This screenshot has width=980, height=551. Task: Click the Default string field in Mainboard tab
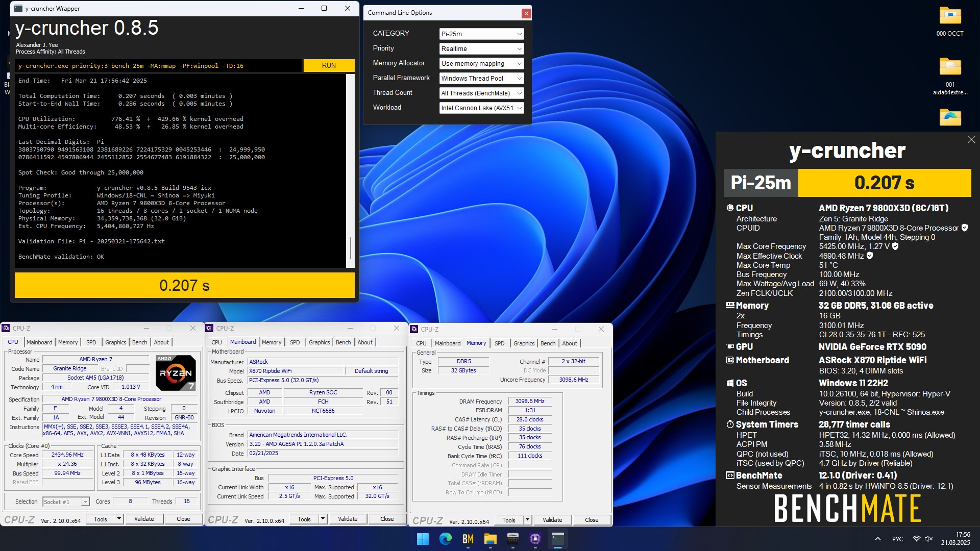[371, 371]
